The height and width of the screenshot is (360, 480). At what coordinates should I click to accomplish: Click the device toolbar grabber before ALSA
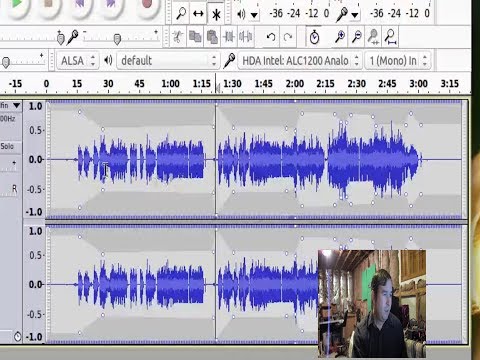click(52, 60)
